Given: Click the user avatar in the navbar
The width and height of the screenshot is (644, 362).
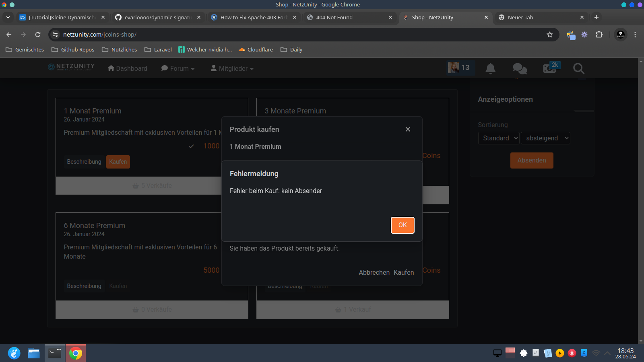Looking at the screenshot, I should tap(454, 68).
